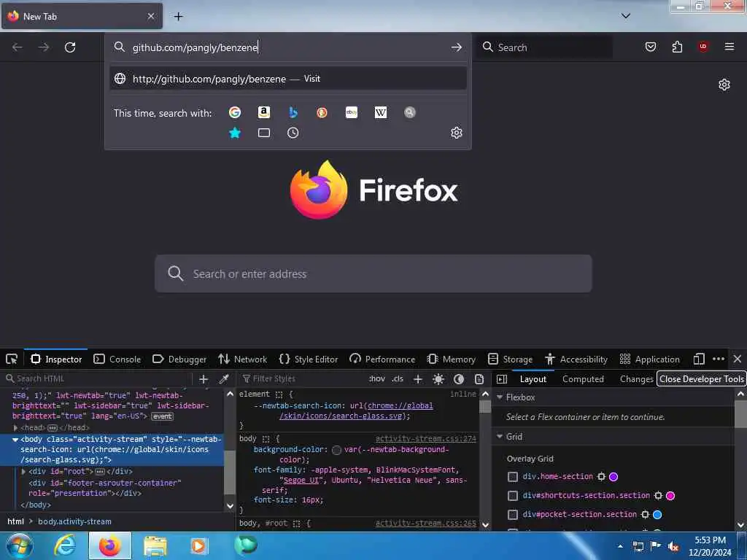Click the eyedropper color picker icon

tap(223, 379)
